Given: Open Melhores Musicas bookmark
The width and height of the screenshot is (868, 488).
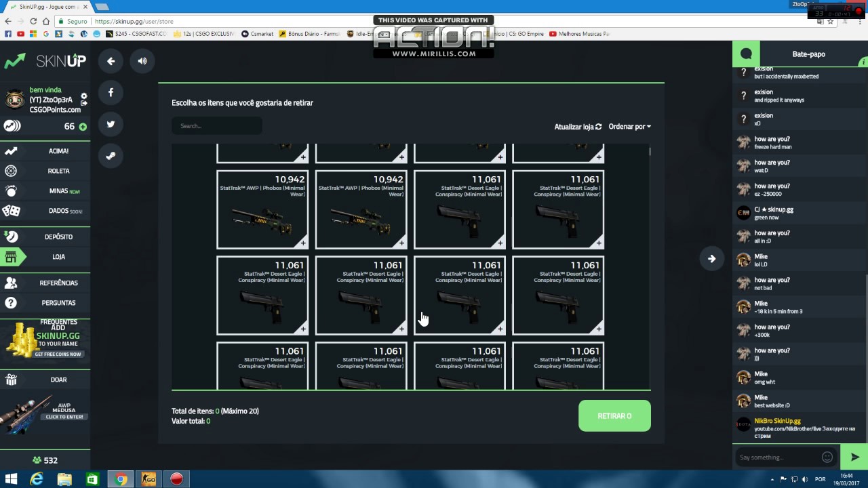Looking at the screenshot, I should pos(580,34).
